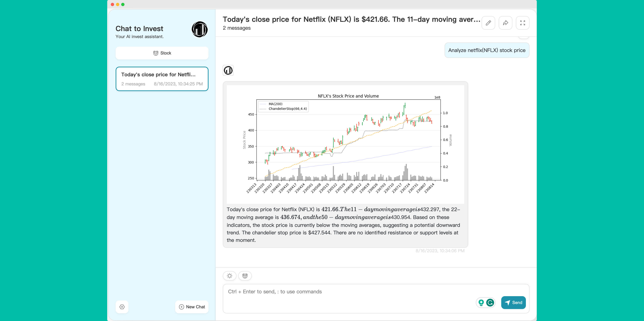Open settings via the gear icon bottom left
Viewport: 644px width, 321px height.
pyautogui.click(x=122, y=307)
